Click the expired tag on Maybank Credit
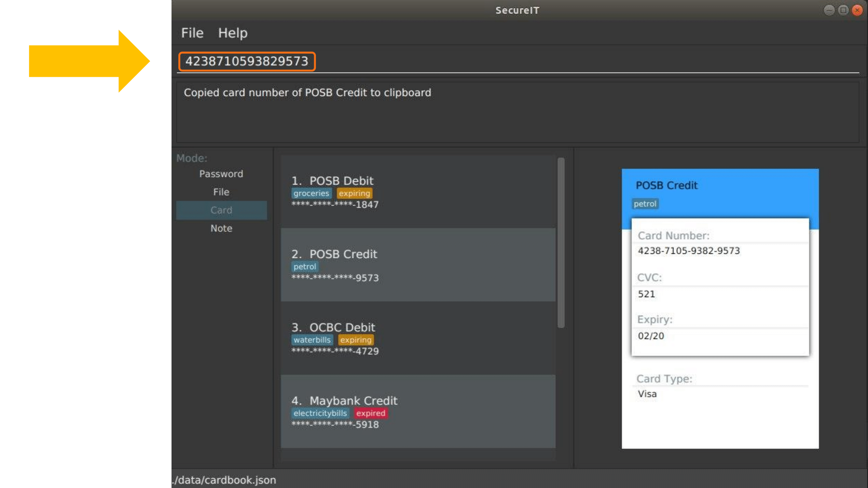 tap(371, 413)
